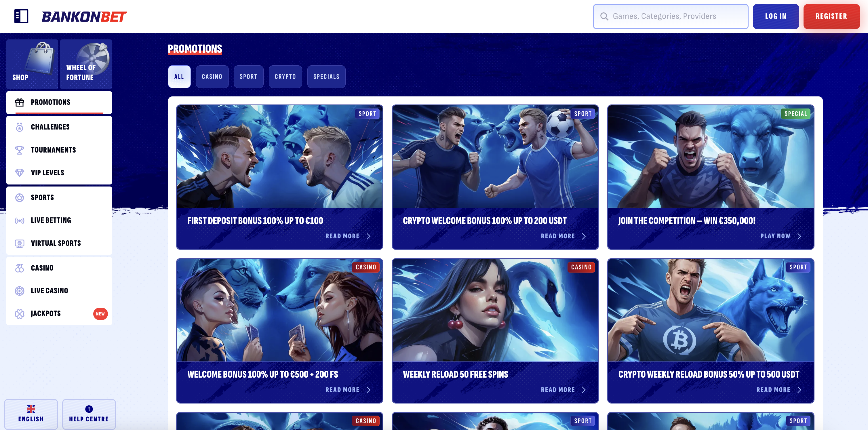
Task: Click the Register button
Action: click(831, 16)
